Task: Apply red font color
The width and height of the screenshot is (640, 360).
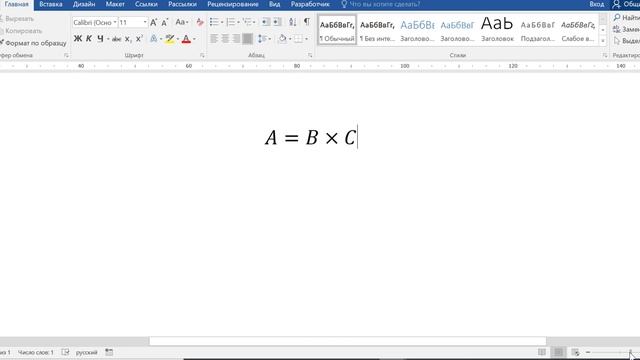Action: tap(186, 39)
